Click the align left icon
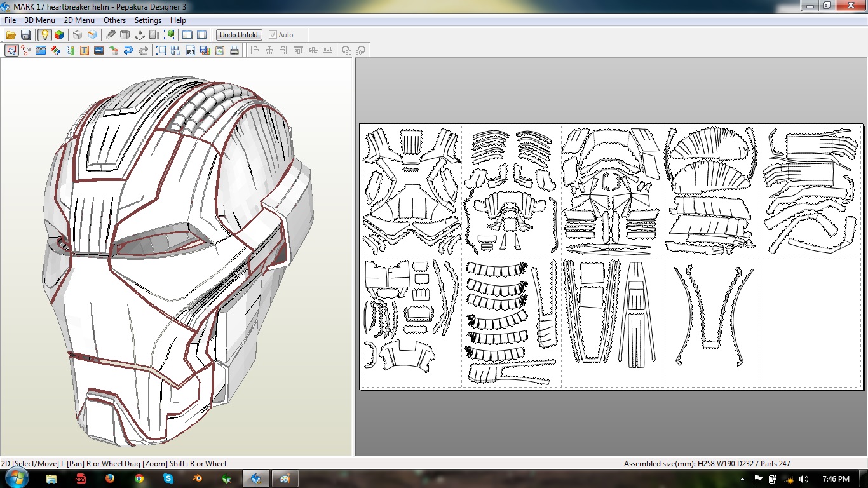 coord(255,50)
